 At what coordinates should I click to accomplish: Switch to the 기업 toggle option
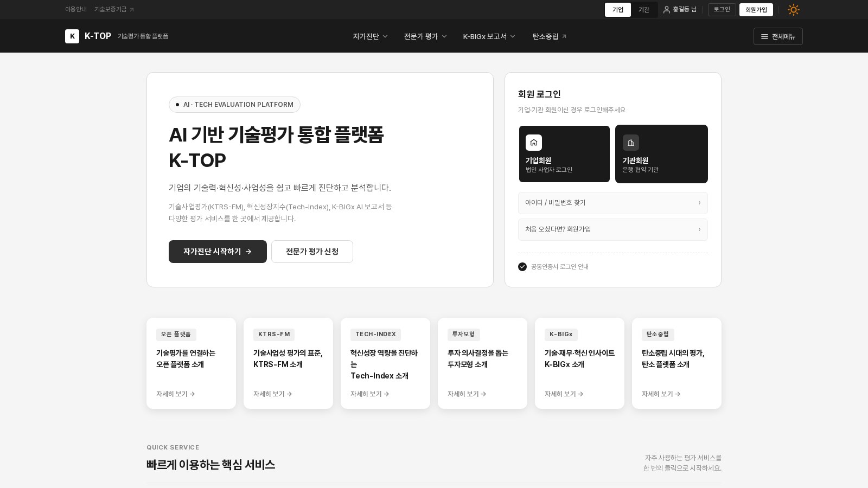tap(618, 10)
